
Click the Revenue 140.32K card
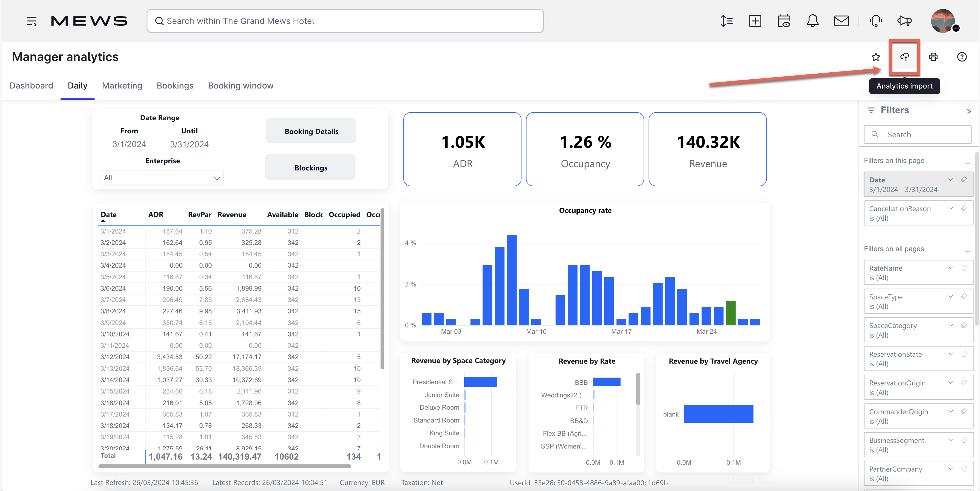tap(707, 149)
